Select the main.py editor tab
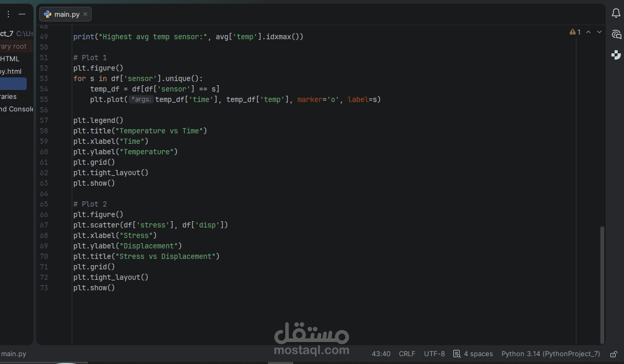The height and width of the screenshot is (364, 624). [x=65, y=14]
